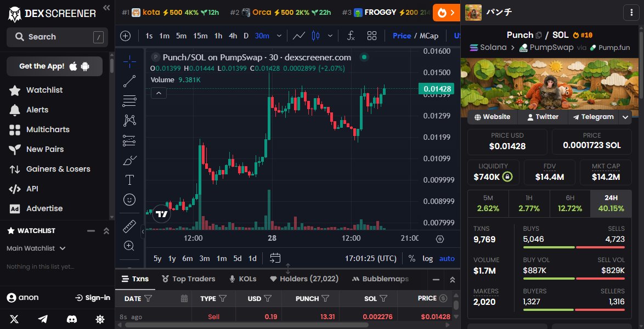Select the Text annotation tool

click(129, 180)
